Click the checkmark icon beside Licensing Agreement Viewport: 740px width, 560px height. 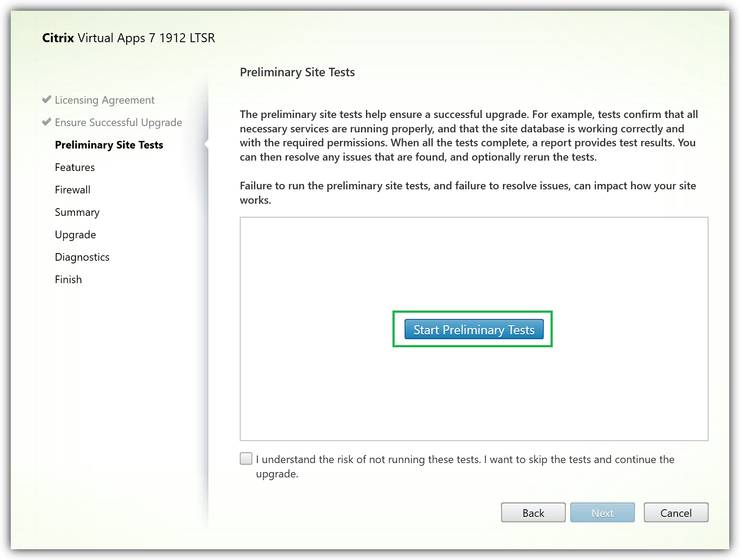pos(46,100)
